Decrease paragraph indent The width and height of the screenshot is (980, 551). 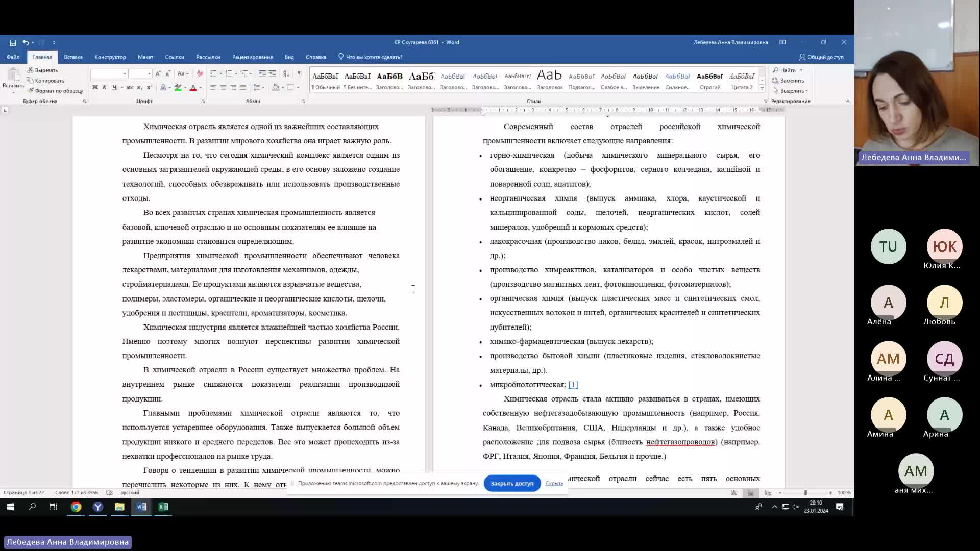point(262,73)
